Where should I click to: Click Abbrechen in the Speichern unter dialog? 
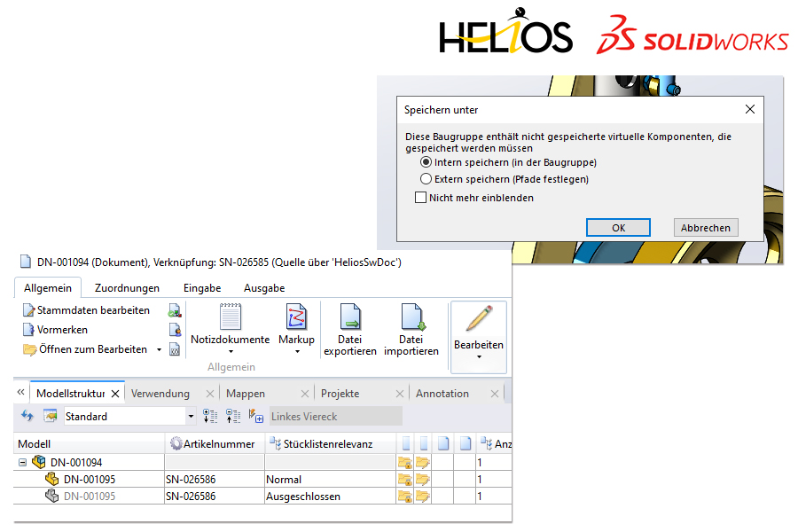click(706, 228)
